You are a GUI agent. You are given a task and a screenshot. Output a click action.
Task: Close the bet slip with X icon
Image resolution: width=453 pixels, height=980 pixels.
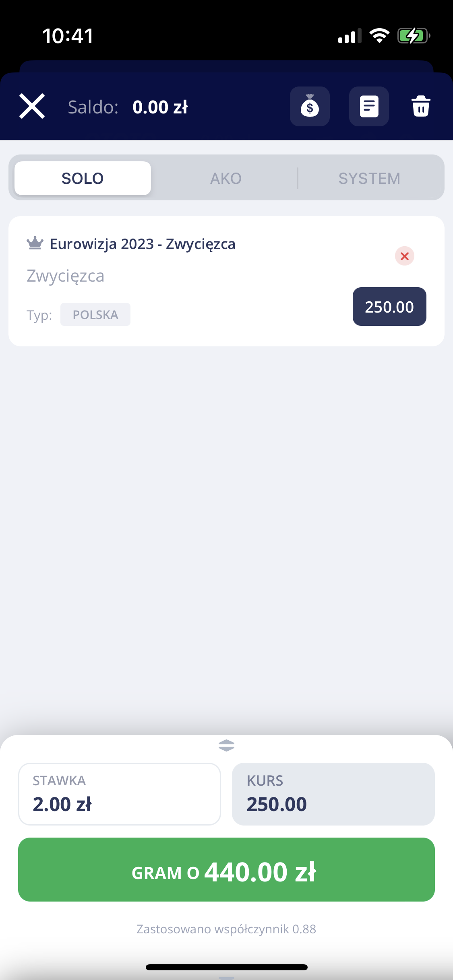(x=32, y=107)
